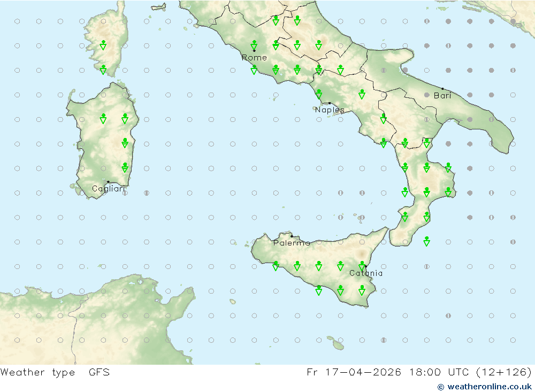Click the black city dot marking Bari

442,89
